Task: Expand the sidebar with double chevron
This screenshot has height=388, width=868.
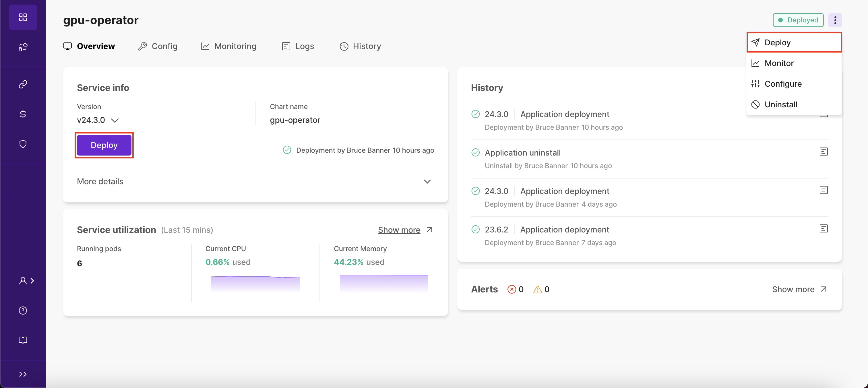Action: 23,374
